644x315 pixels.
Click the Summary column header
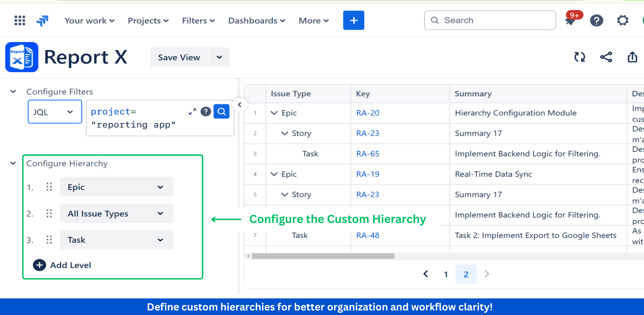(538, 94)
